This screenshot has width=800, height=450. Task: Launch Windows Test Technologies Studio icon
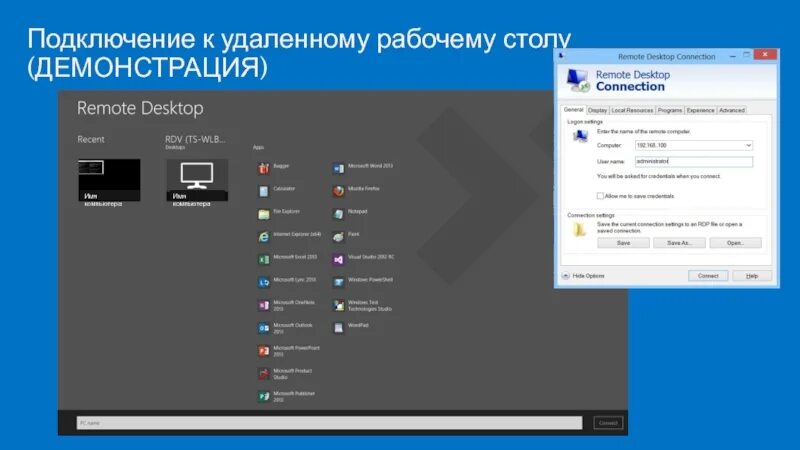click(338, 305)
